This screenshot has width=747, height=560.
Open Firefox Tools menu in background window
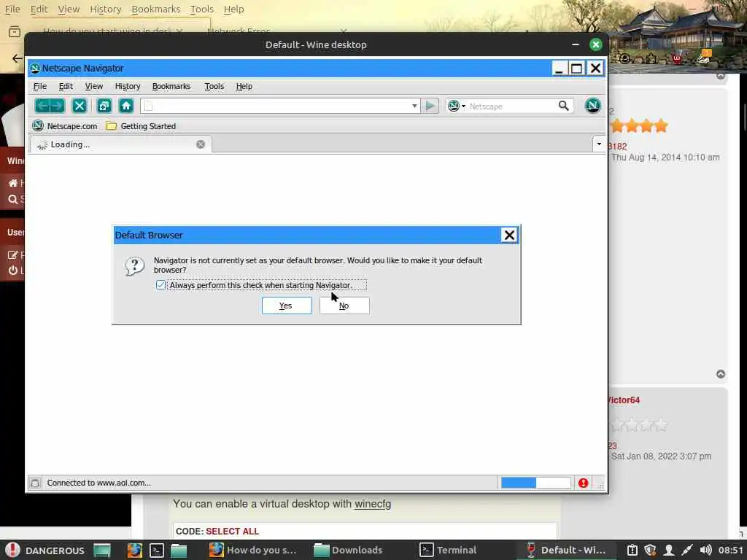coord(202,9)
